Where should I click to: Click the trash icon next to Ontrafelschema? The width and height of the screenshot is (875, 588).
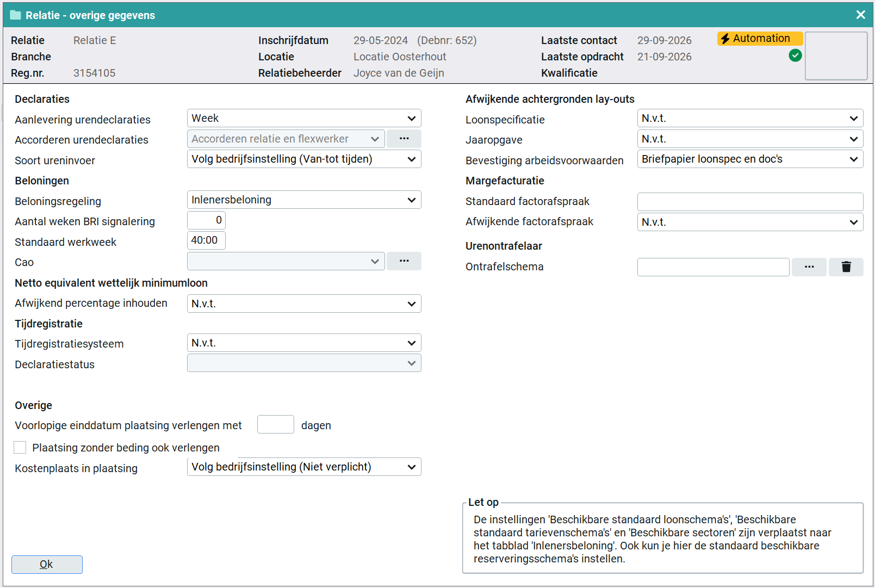pyautogui.click(x=846, y=267)
